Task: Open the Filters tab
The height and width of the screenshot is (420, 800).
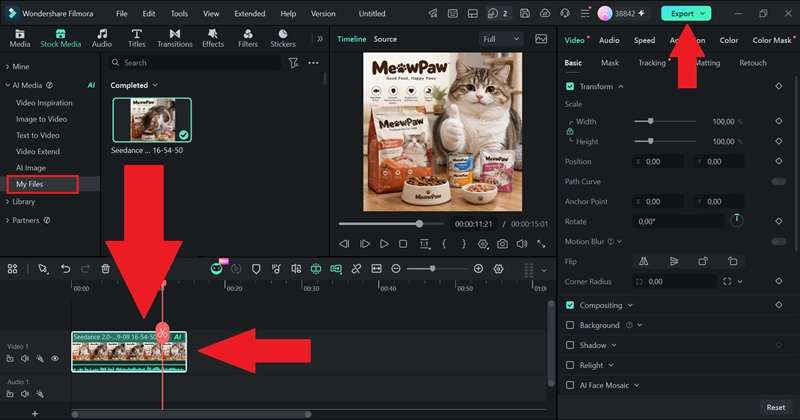Action: click(247, 38)
